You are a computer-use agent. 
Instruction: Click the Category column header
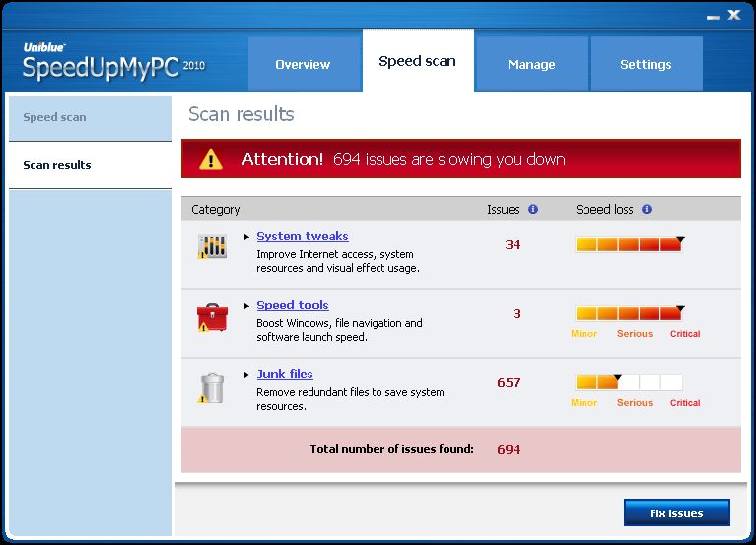tap(216, 210)
